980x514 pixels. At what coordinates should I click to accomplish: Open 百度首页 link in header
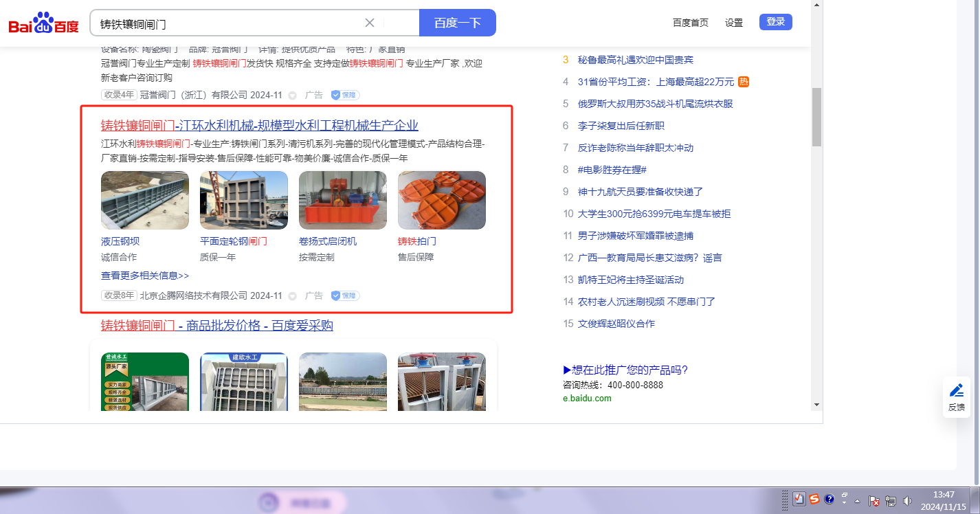point(691,23)
